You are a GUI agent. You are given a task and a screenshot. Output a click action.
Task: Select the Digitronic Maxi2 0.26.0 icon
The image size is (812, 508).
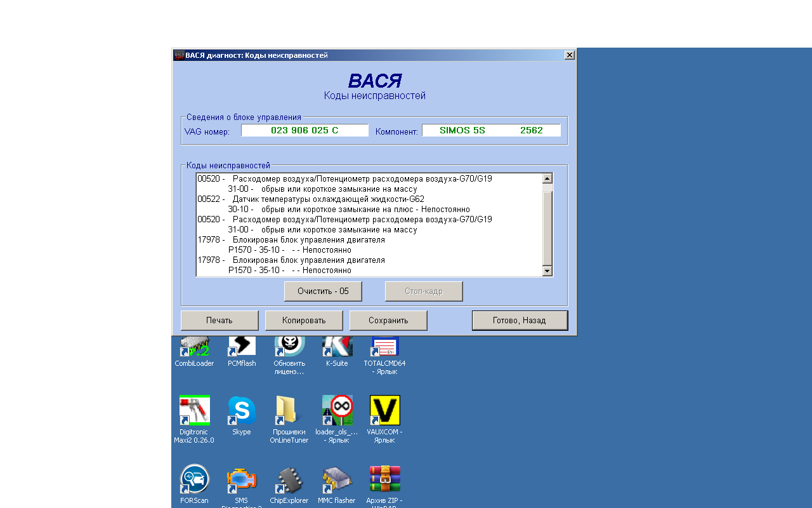(194, 411)
